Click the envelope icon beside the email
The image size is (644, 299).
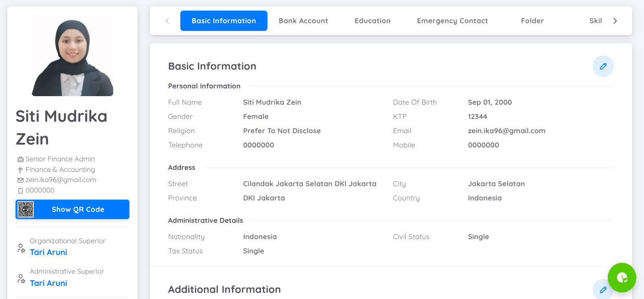(x=20, y=180)
